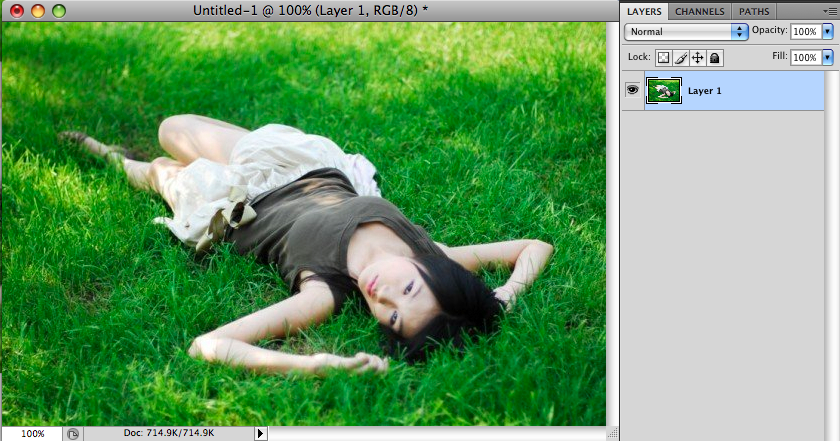Toggle lock image pixels brush icon
Image resolution: width=840 pixels, height=441 pixels.
680,58
